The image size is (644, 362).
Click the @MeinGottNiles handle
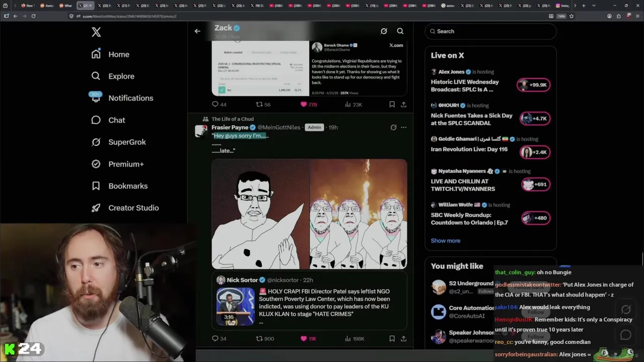click(279, 128)
